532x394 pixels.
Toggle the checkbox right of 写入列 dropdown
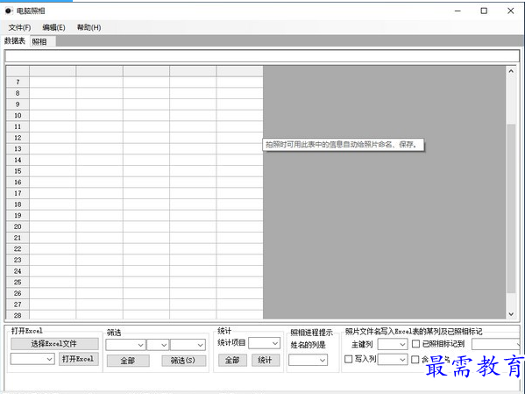(x=415, y=359)
